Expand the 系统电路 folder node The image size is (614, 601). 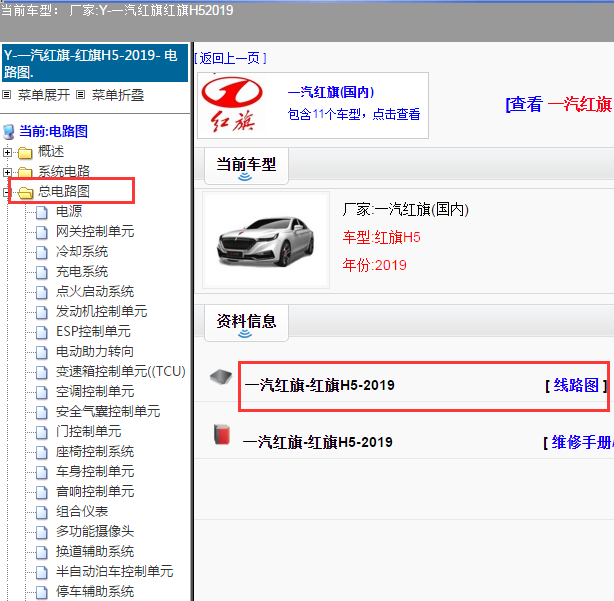pos(7,172)
